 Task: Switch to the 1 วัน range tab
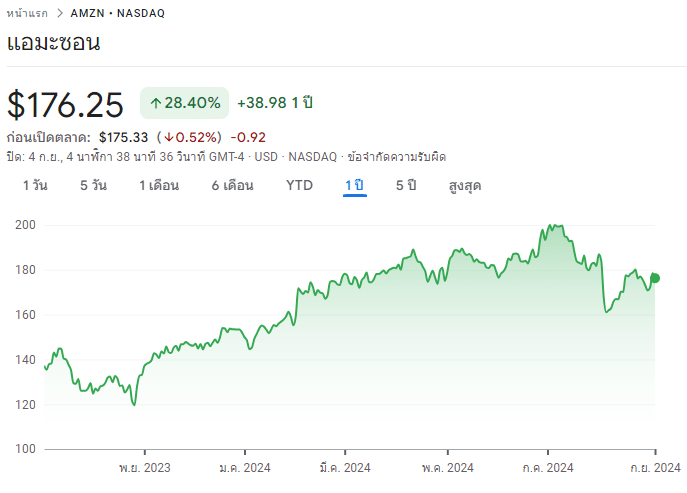[35, 185]
